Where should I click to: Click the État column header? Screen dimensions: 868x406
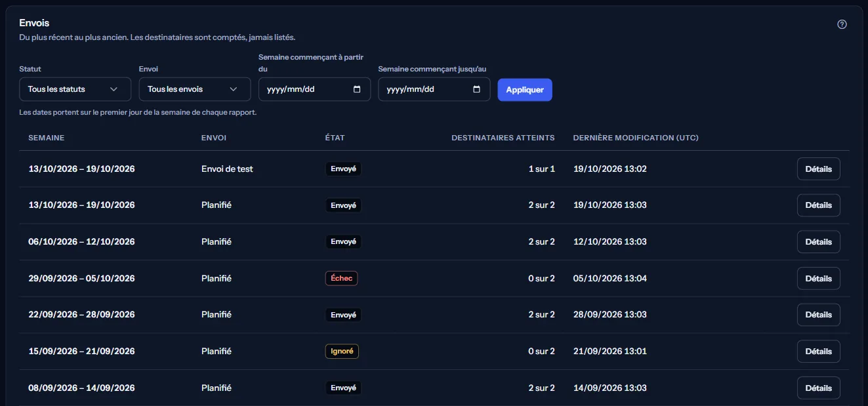[335, 138]
